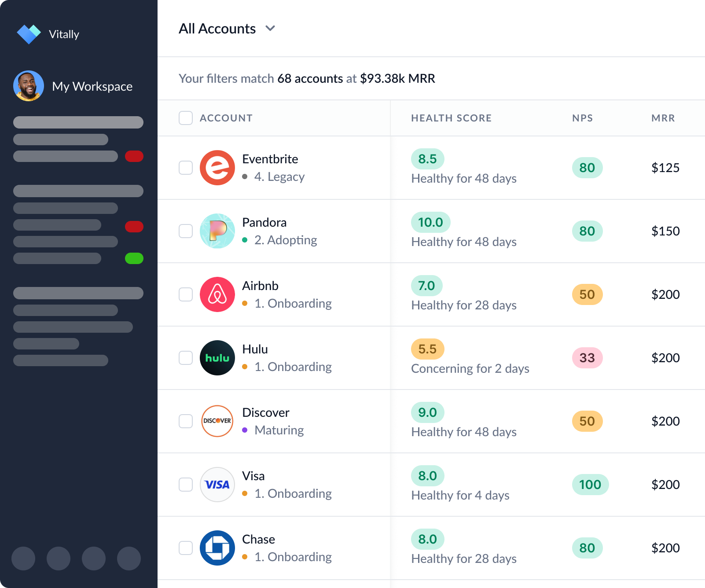Open the Hulu account name
The width and height of the screenshot is (705, 588).
[255, 349]
